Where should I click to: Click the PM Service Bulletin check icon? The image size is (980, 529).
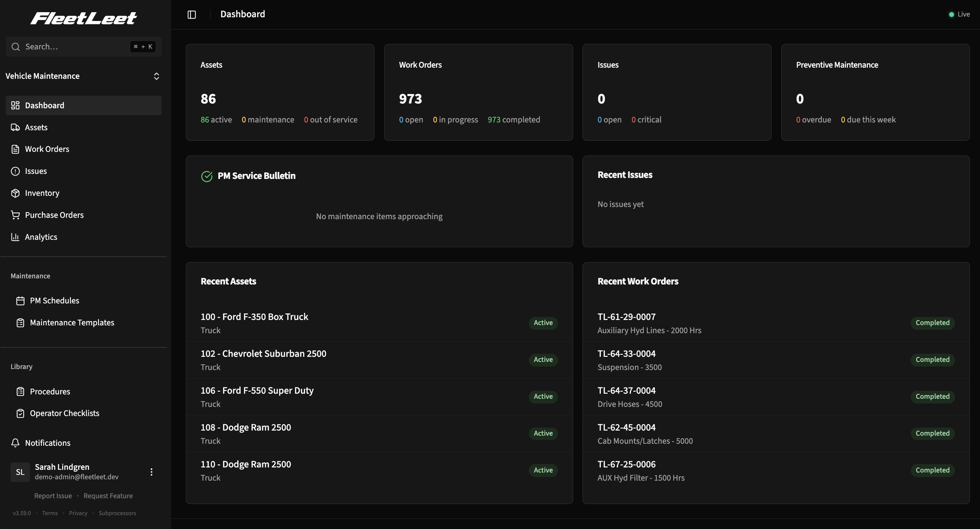[x=206, y=176]
